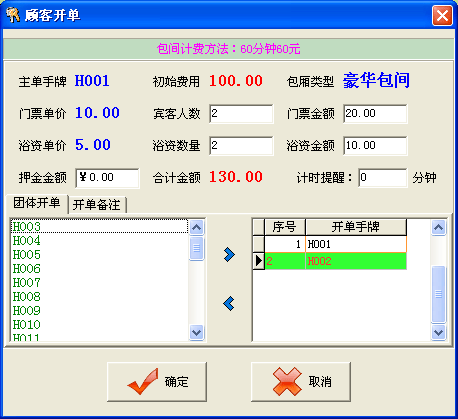Confirm the order with the 确定 button
This screenshot has width=458, height=419.
[157, 382]
